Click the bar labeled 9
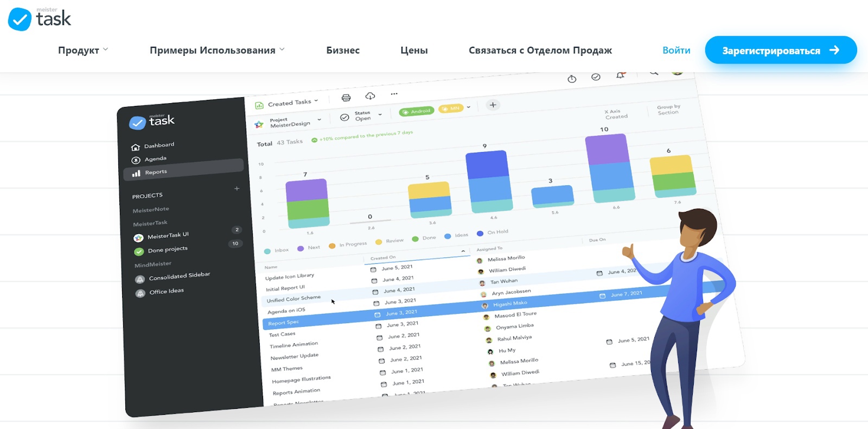 coord(490,182)
